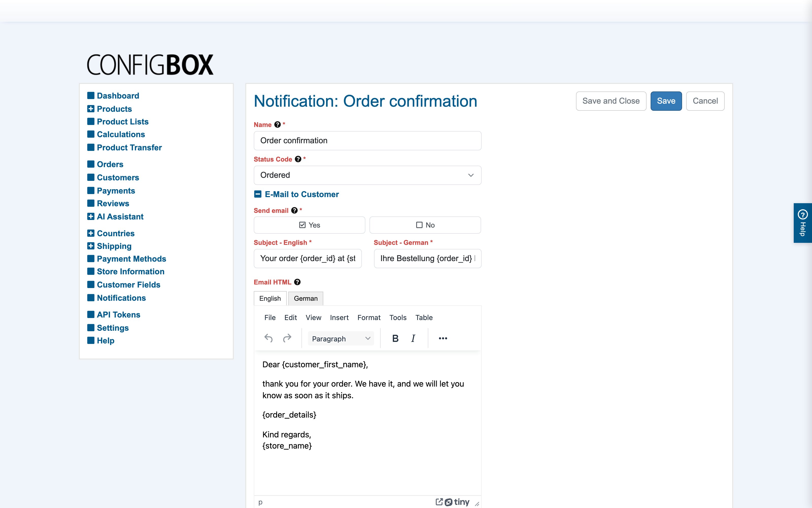The width and height of the screenshot is (812, 508).
Task: Expand the Shipping menu group
Action: (91, 246)
